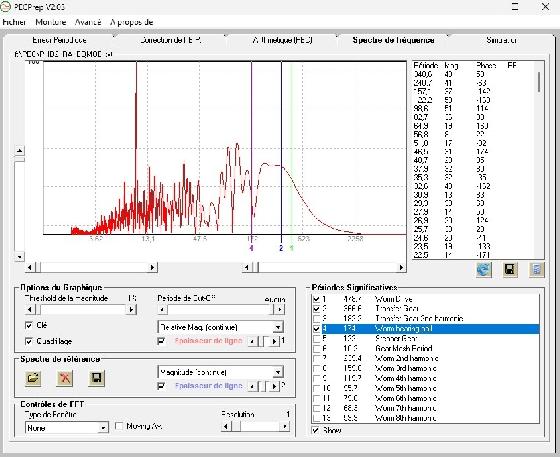Toggle the Show checkbox under significant periods
This screenshot has width=560, height=457.
click(316, 430)
